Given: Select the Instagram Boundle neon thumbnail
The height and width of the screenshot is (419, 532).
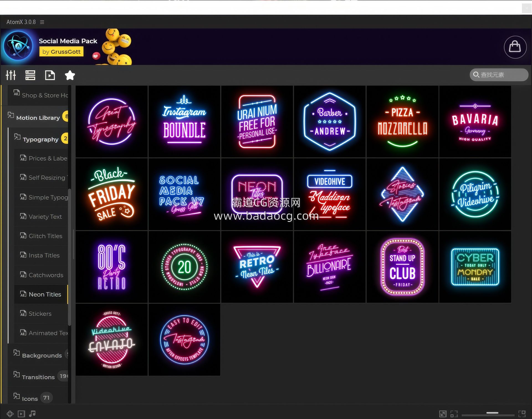Looking at the screenshot, I should 185,121.
